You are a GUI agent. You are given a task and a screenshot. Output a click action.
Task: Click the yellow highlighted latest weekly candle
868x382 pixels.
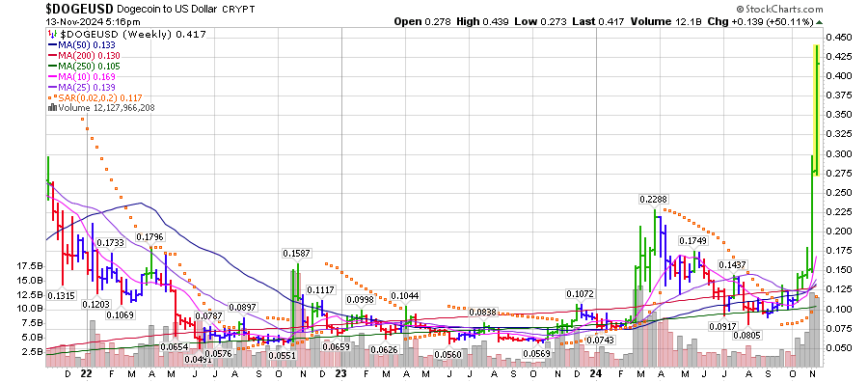pos(816,110)
